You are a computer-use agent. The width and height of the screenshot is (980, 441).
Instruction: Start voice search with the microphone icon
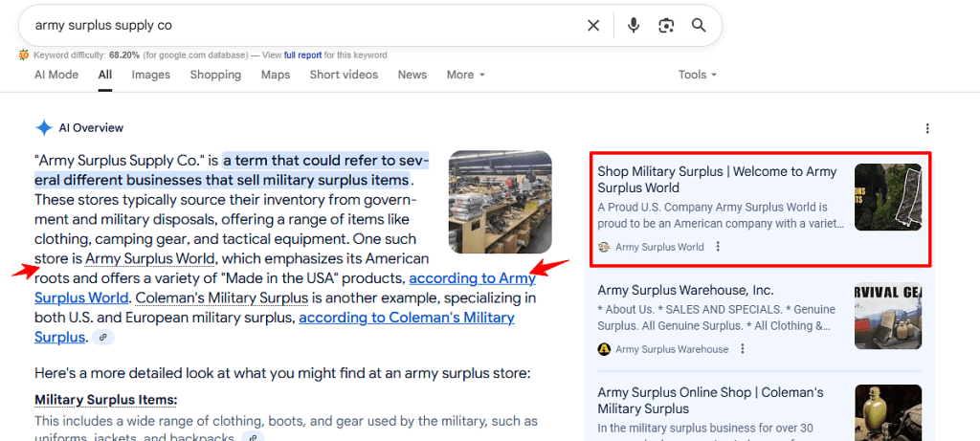634,26
